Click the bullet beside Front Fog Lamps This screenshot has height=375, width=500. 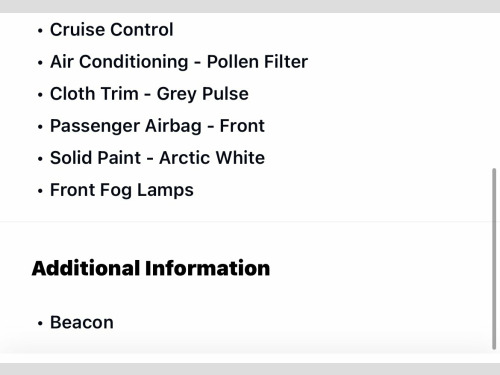[x=40, y=191]
